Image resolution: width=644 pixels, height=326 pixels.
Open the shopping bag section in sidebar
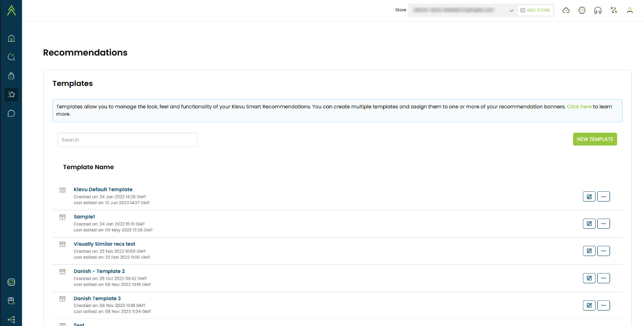coord(11,76)
